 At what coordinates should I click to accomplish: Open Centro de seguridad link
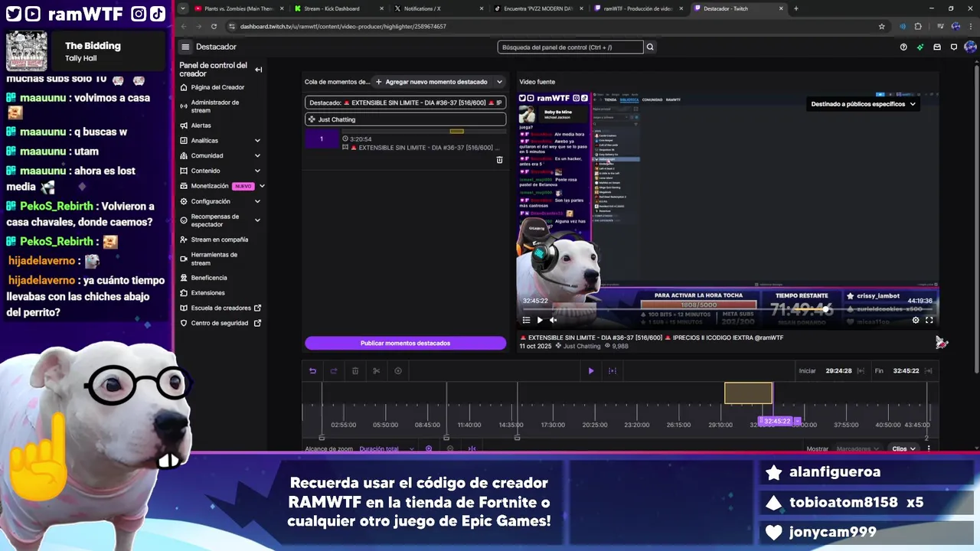[x=219, y=324]
